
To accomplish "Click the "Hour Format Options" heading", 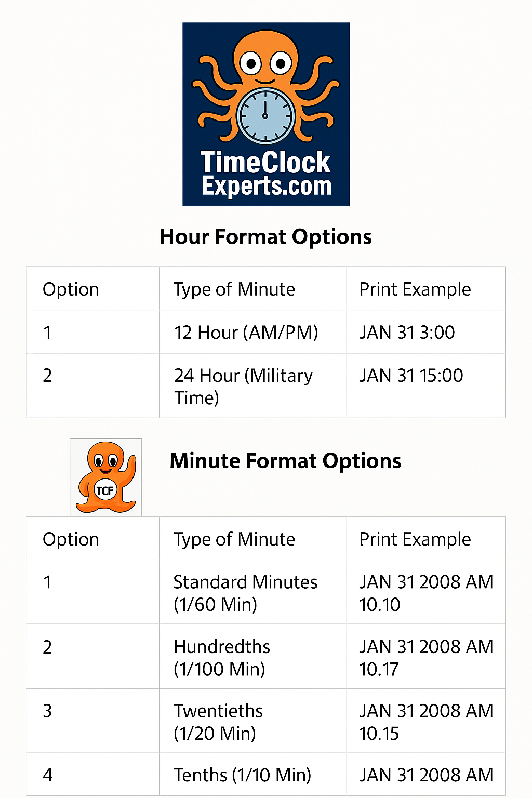I will (x=265, y=237).
